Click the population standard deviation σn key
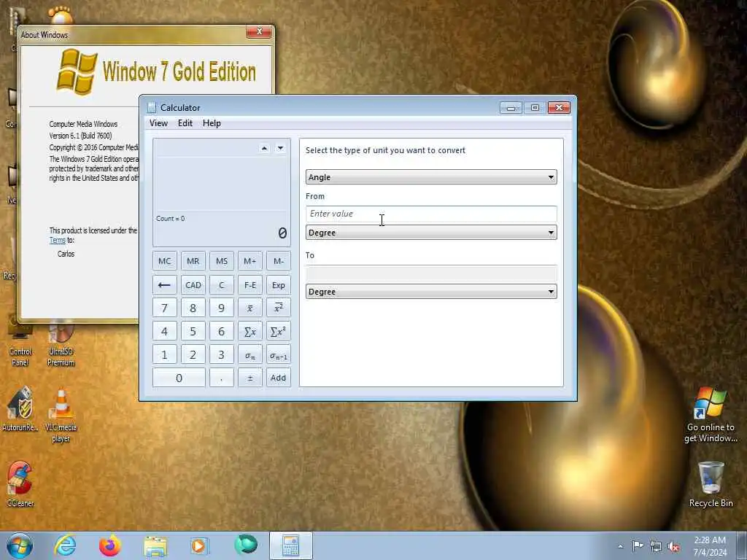Viewport: 747px width, 560px height. [x=249, y=355]
